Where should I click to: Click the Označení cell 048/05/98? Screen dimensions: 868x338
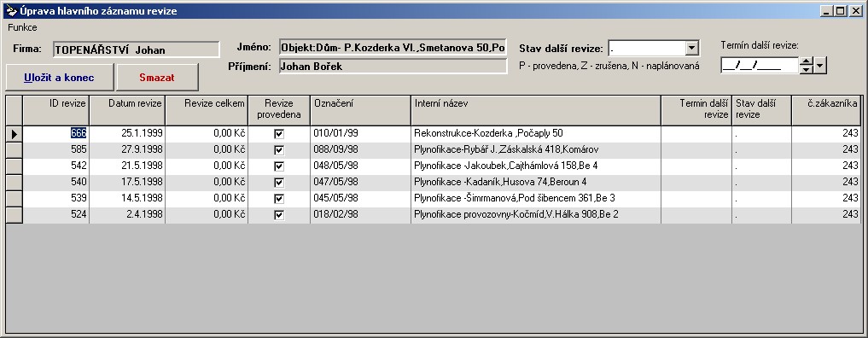[x=360, y=166]
